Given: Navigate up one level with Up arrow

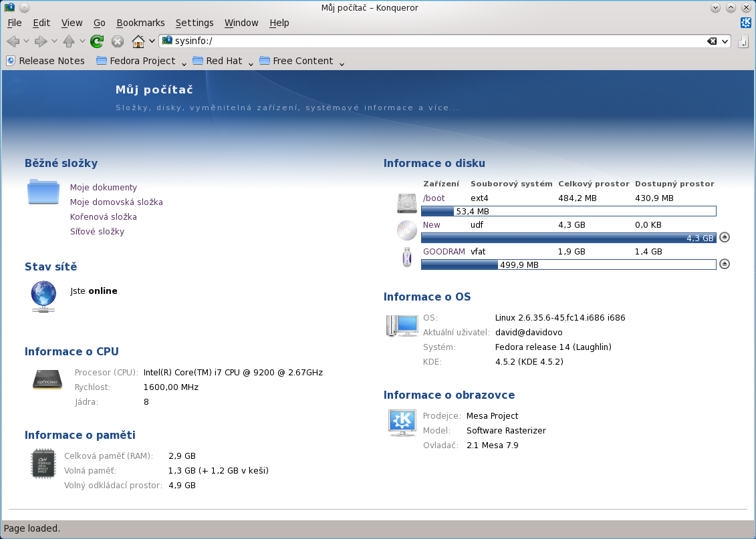Looking at the screenshot, I should (69, 41).
